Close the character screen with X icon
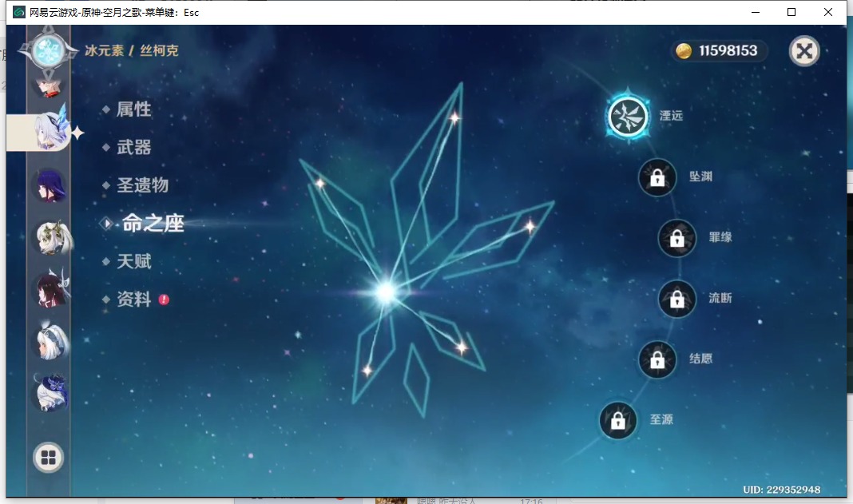 point(804,51)
